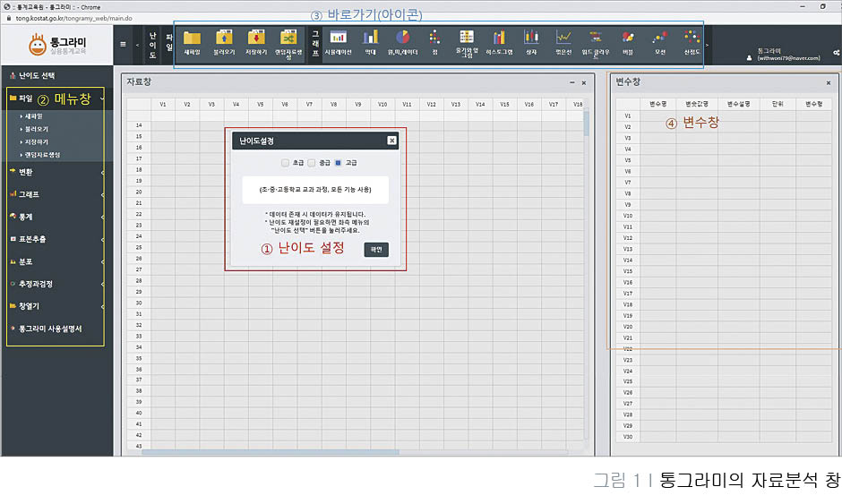The image size is (842, 504).
Task: Click toolbar scroll-right arrow after 산점도
Action: (x=707, y=45)
